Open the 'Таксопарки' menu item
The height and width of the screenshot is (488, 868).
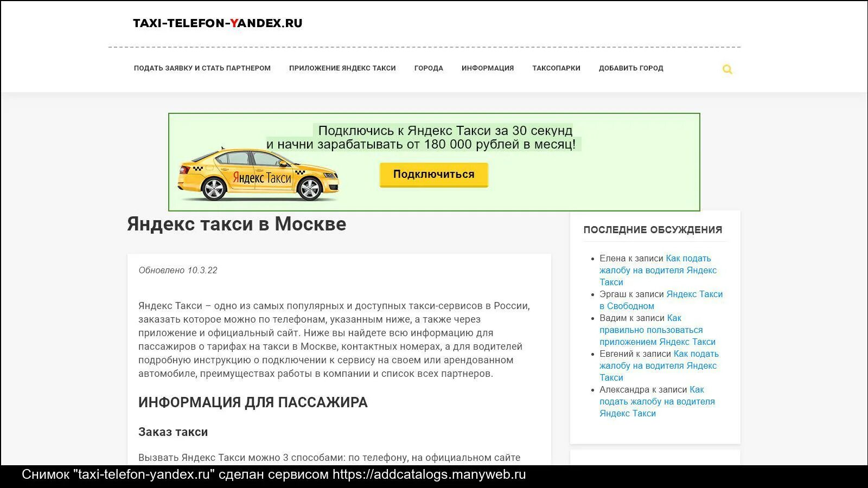click(x=556, y=68)
